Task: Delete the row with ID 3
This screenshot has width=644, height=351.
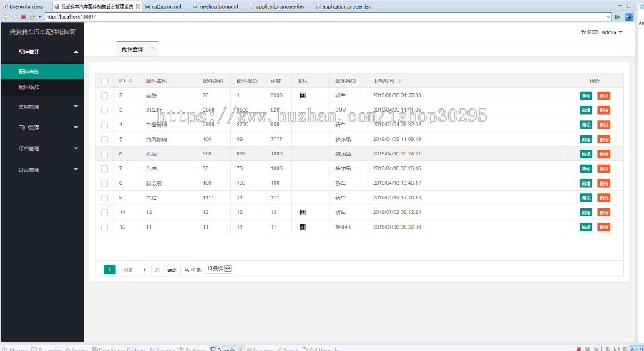Action: point(604,110)
